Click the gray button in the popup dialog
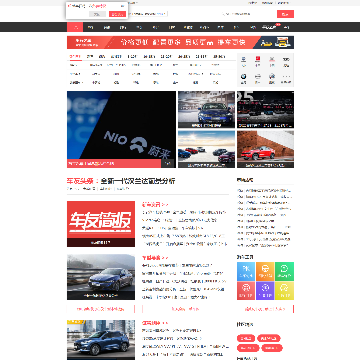The width and height of the screenshot is (360, 360). (x=97, y=14)
